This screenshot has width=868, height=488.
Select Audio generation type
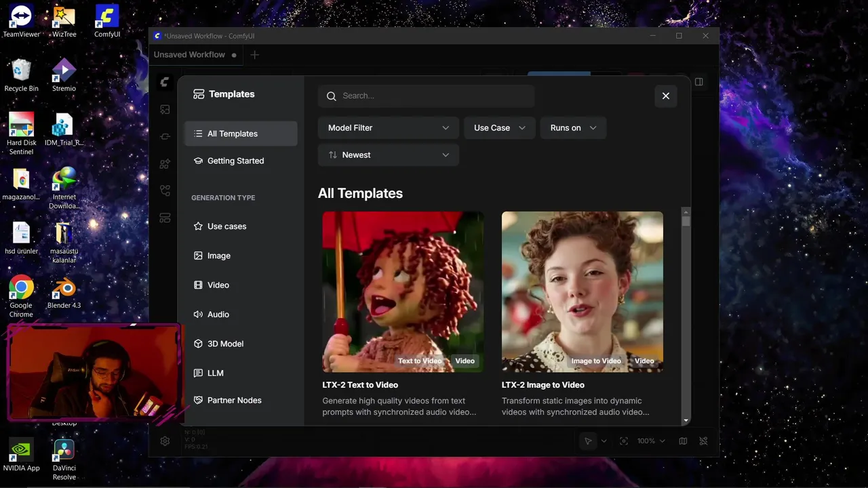coord(241,314)
